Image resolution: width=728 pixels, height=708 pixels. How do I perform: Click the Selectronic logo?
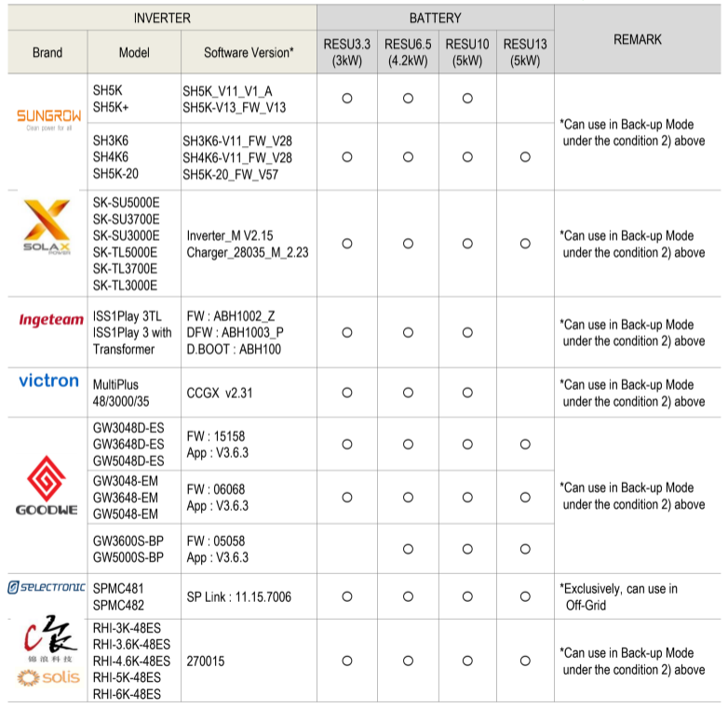[47, 587]
